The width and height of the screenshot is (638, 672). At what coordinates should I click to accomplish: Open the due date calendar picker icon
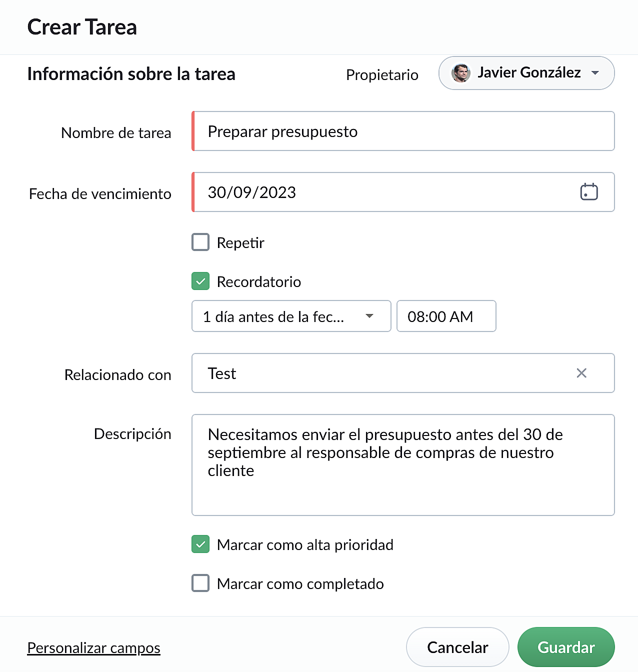pos(589,192)
